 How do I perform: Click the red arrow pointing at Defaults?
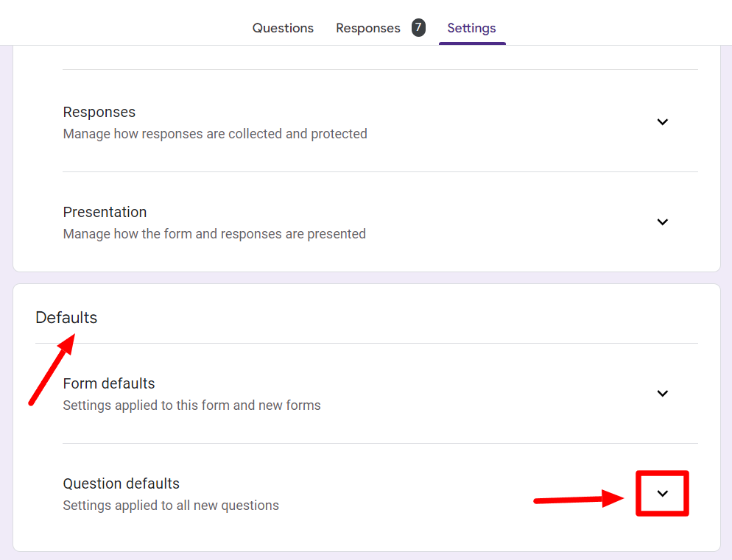[x=52, y=369]
